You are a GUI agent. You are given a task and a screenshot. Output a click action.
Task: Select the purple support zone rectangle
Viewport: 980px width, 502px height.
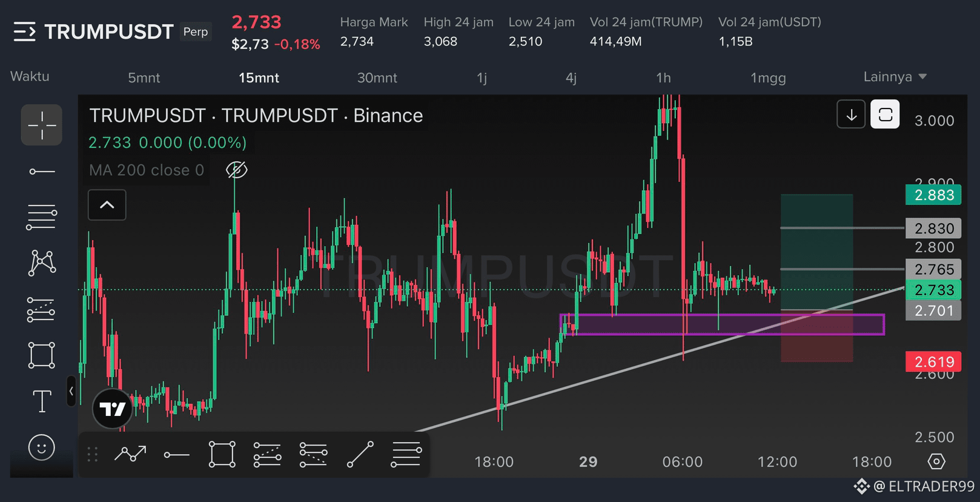click(722, 324)
